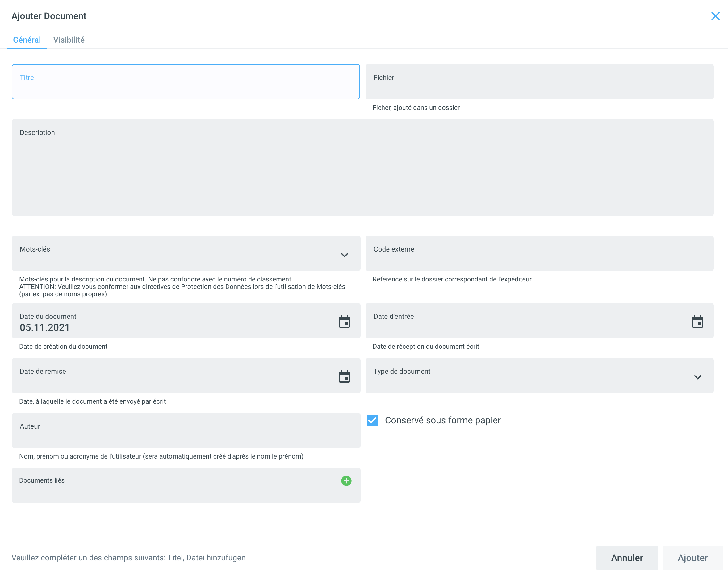
Task: Expand the Mots-clés dropdown
Action: [344, 255]
